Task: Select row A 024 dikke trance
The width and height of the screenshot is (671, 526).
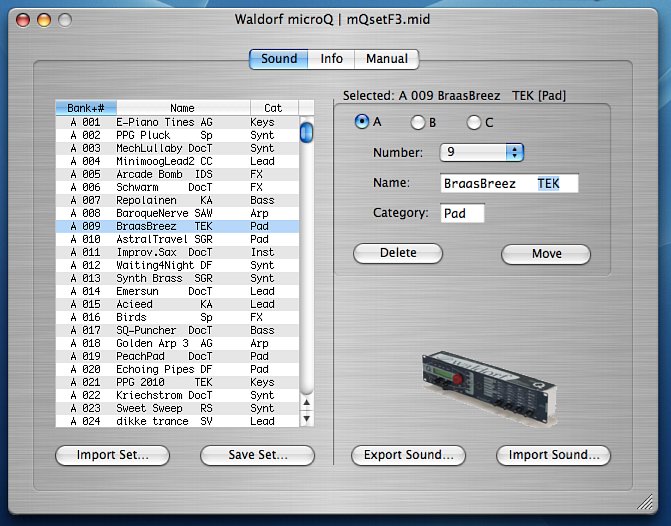Action: point(177,421)
